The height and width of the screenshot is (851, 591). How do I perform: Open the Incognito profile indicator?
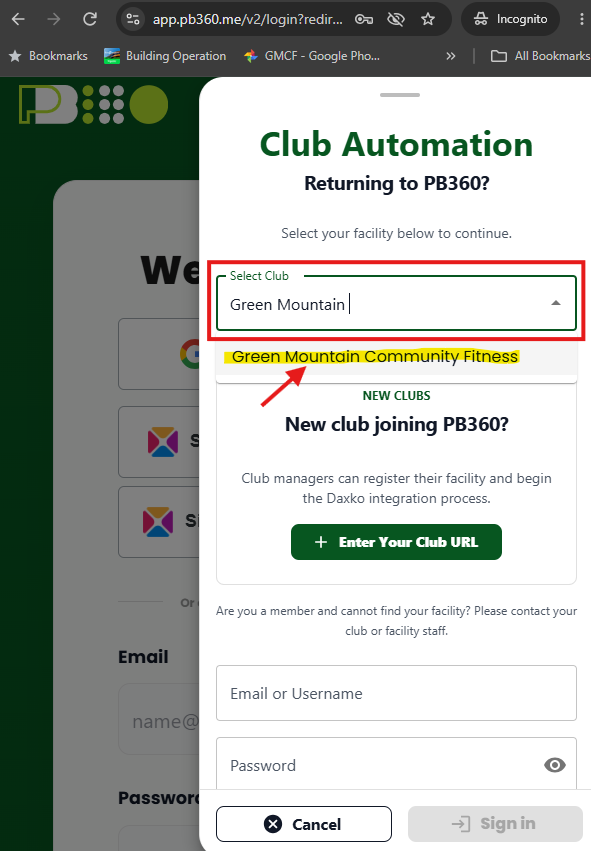pos(510,20)
